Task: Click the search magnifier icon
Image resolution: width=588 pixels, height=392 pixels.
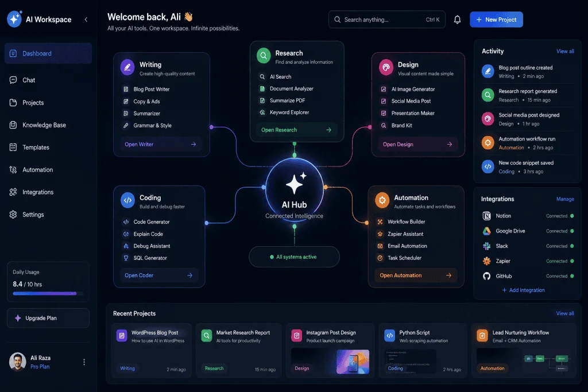Action: coord(337,20)
